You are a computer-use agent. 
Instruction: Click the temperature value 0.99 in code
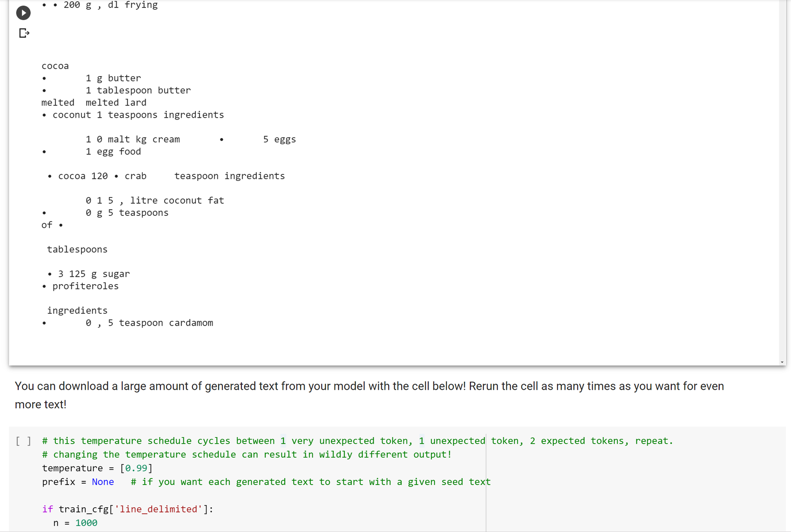(136, 468)
